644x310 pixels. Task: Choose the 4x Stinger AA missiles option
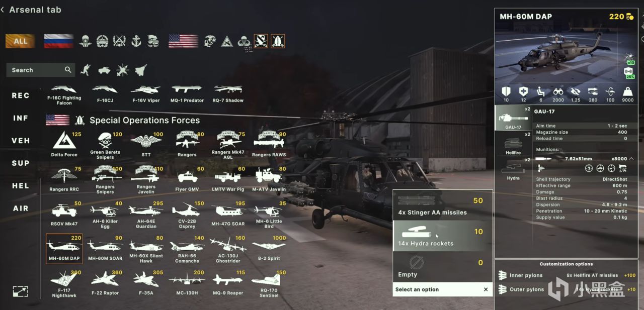(442, 205)
